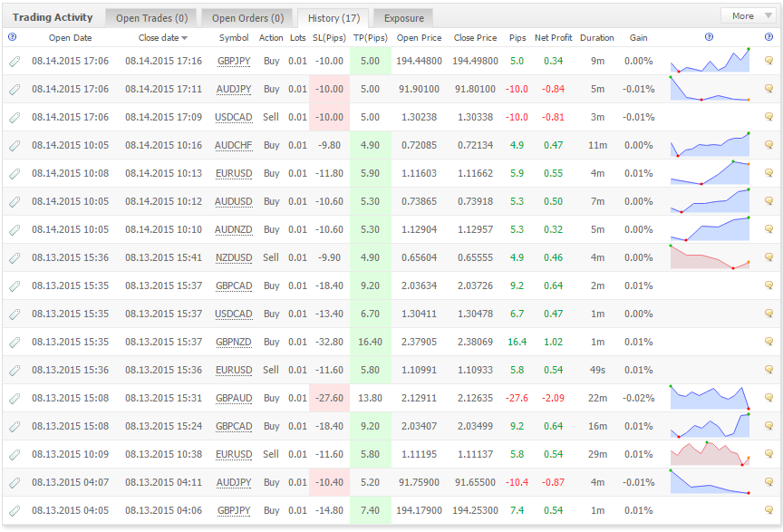783x532 pixels.
Task: Open the More dropdown menu
Action: tap(748, 16)
